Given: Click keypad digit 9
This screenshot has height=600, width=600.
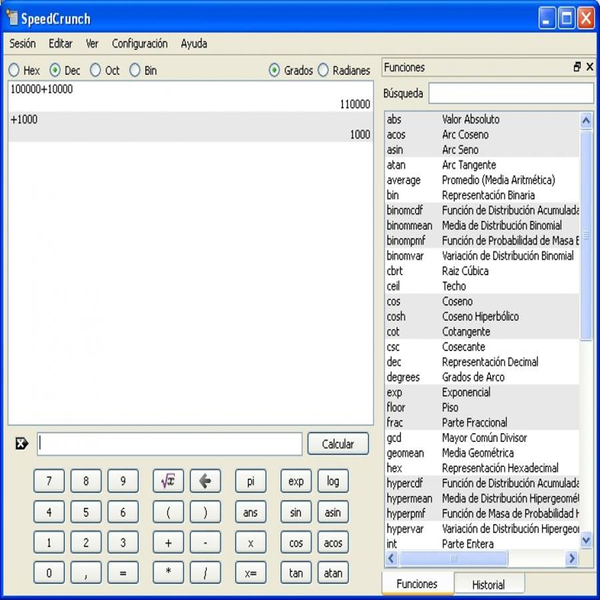Looking at the screenshot, I should tap(123, 481).
